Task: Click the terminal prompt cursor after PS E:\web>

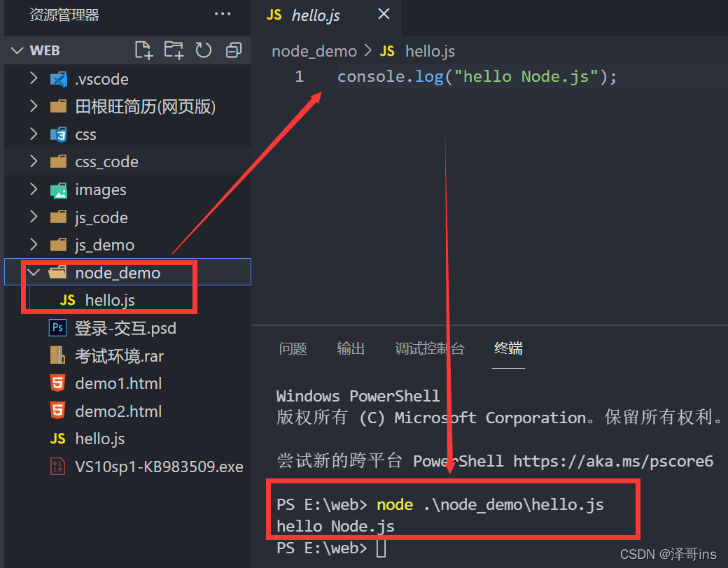Action: click(x=381, y=548)
